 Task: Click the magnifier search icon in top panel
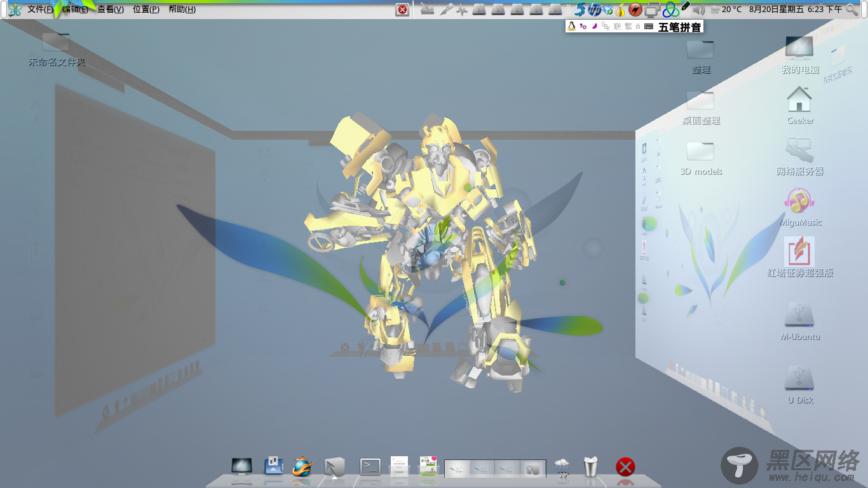pyautogui.click(x=852, y=10)
